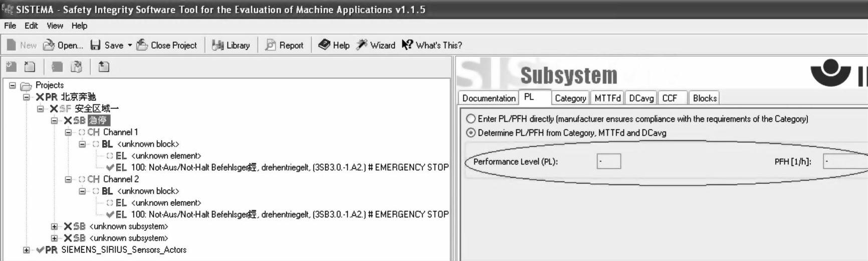Open the File menu

click(10, 26)
